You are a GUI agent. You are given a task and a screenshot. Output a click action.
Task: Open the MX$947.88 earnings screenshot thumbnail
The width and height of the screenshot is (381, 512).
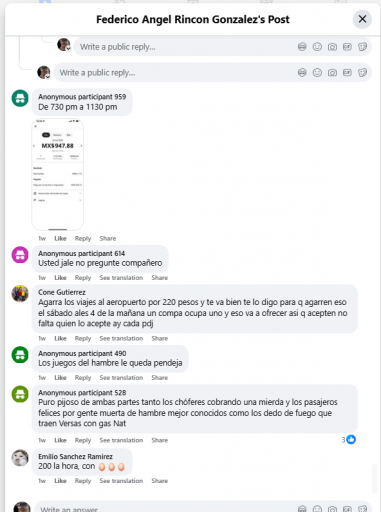click(58, 175)
